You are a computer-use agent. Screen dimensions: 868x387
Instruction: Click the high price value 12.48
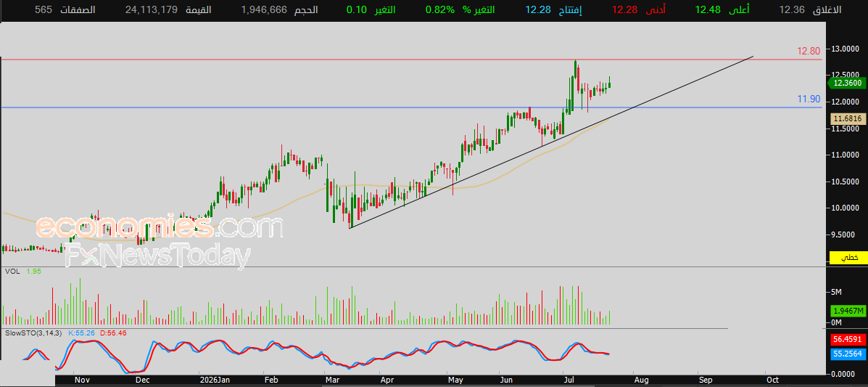point(708,9)
